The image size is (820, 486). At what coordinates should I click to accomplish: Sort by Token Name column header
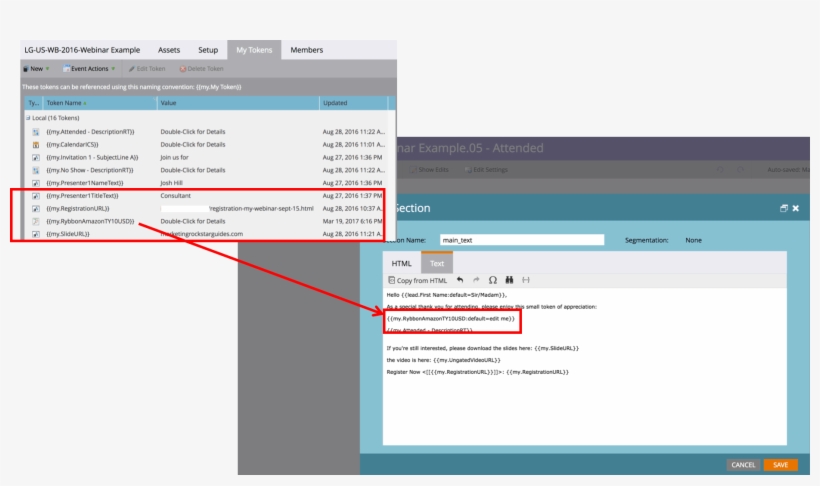(x=100, y=103)
